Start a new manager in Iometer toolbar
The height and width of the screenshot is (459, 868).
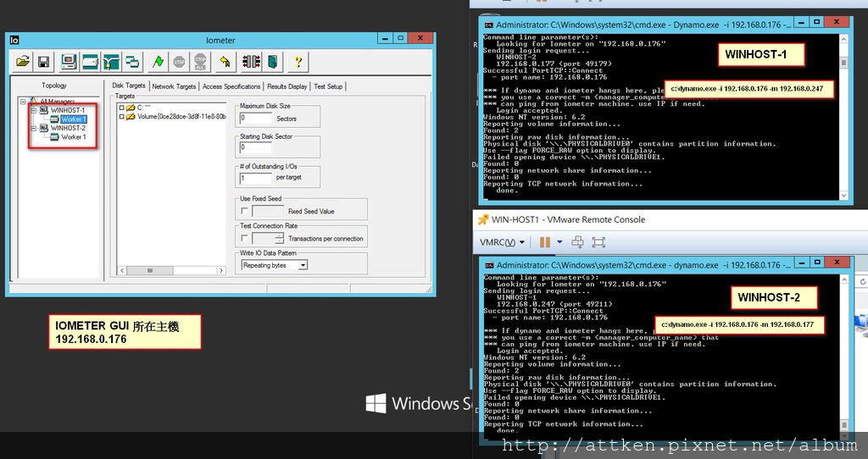point(69,62)
